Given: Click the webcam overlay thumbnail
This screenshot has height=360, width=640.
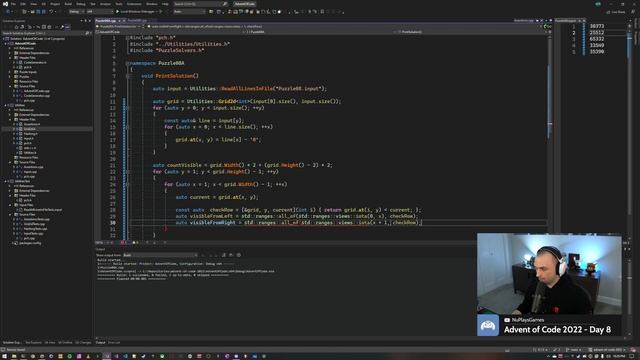Looking at the screenshot, I should click(549, 274).
